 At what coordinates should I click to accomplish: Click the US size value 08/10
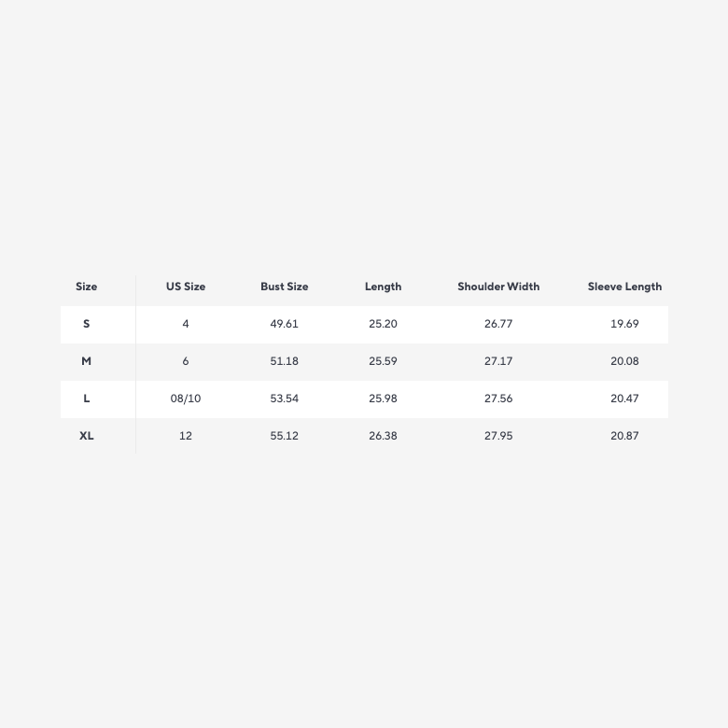coord(186,399)
